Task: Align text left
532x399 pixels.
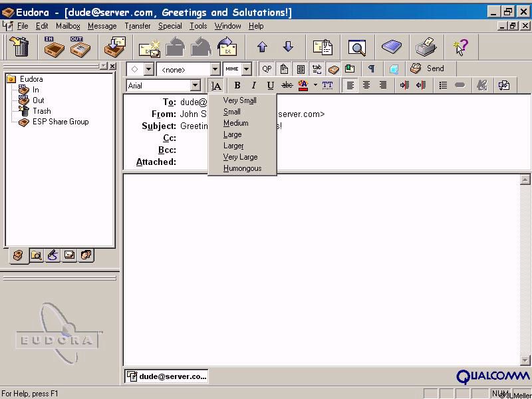Action: click(350, 85)
